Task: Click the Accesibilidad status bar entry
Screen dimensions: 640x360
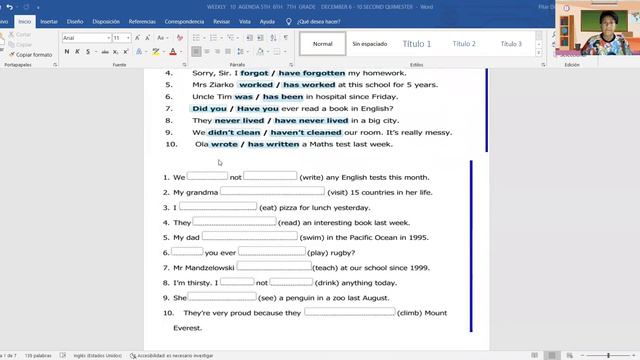Action: pos(171,356)
